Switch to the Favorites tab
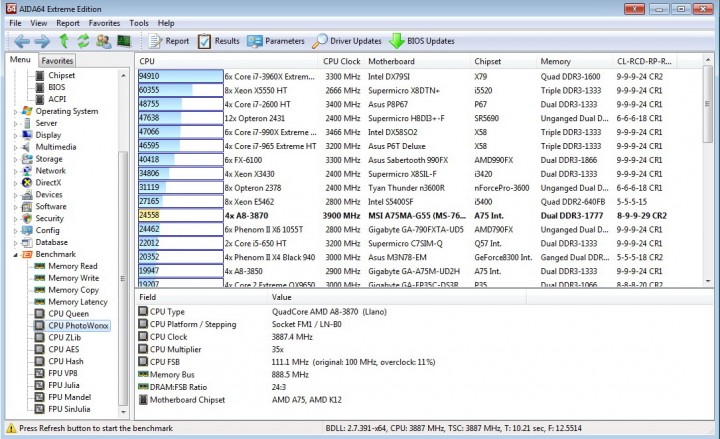The width and height of the screenshot is (720, 439). pos(57,61)
